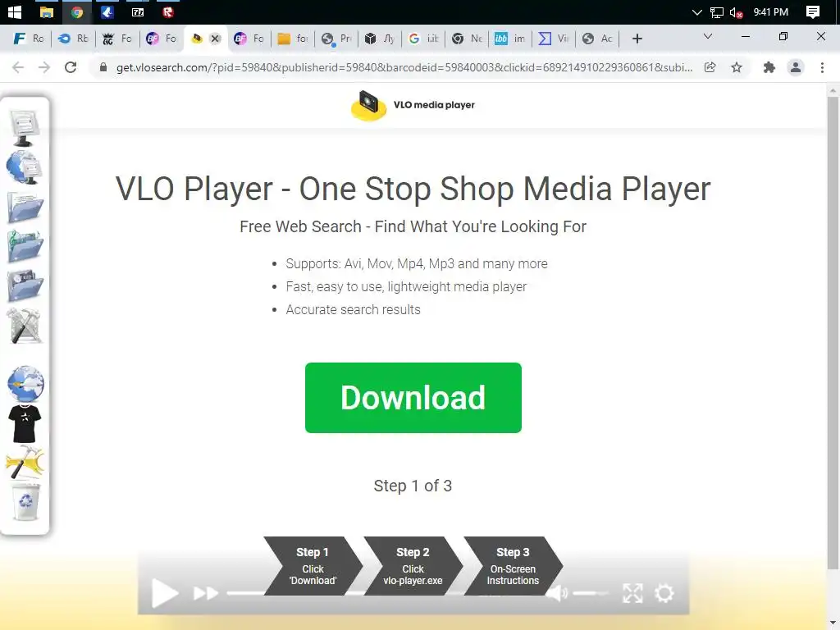Open a new browser tab

pos(637,39)
